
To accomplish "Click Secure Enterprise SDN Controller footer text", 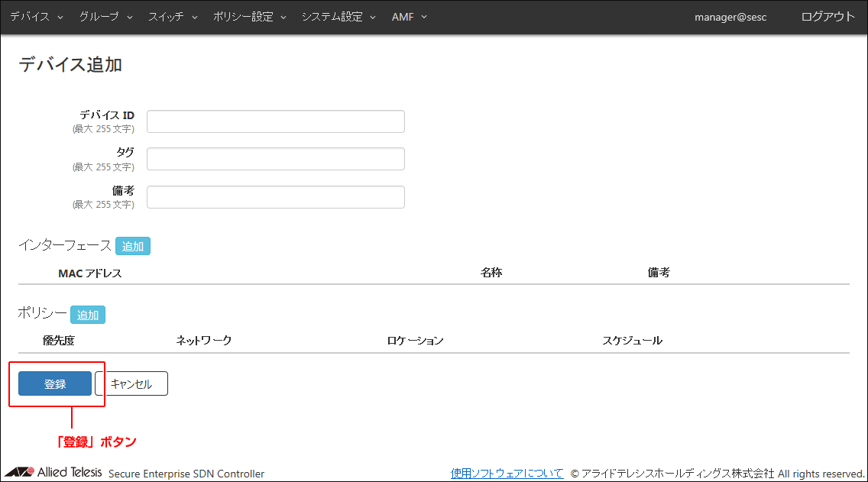I will 186,474.
